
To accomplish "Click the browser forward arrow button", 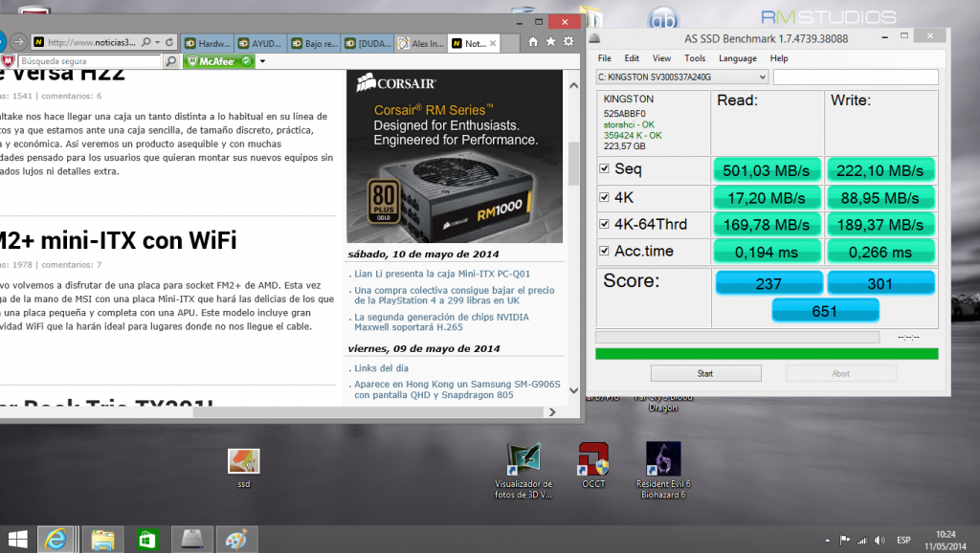I will point(19,42).
